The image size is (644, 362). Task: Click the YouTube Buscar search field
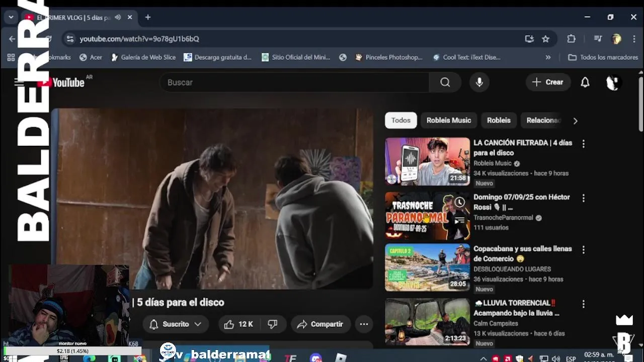294,82
